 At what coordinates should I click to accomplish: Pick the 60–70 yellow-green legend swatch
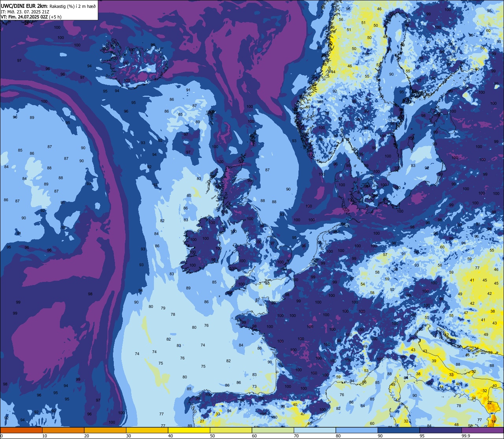pyautogui.click(x=273, y=430)
